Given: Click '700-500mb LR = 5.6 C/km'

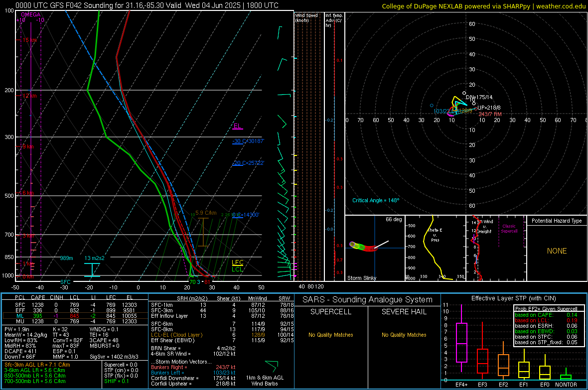Looking at the screenshot, I should (35, 381).
